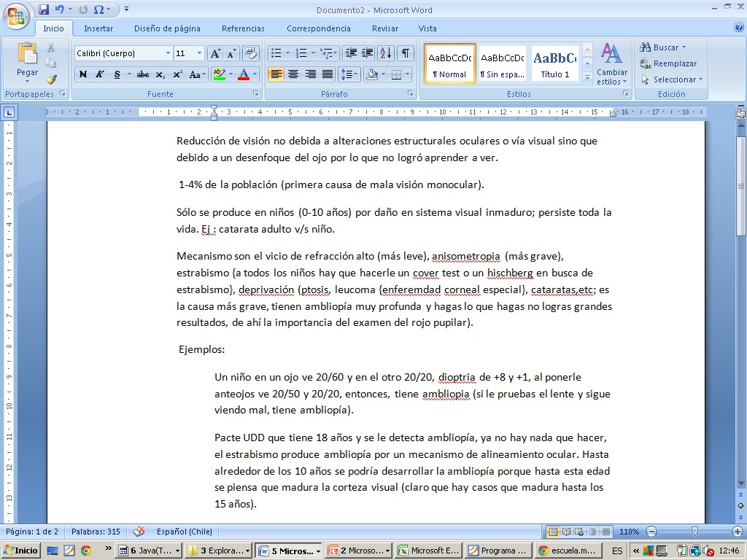747x560 pixels.
Task: Apply the Título 1 style
Action: pyautogui.click(x=555, y=63)
